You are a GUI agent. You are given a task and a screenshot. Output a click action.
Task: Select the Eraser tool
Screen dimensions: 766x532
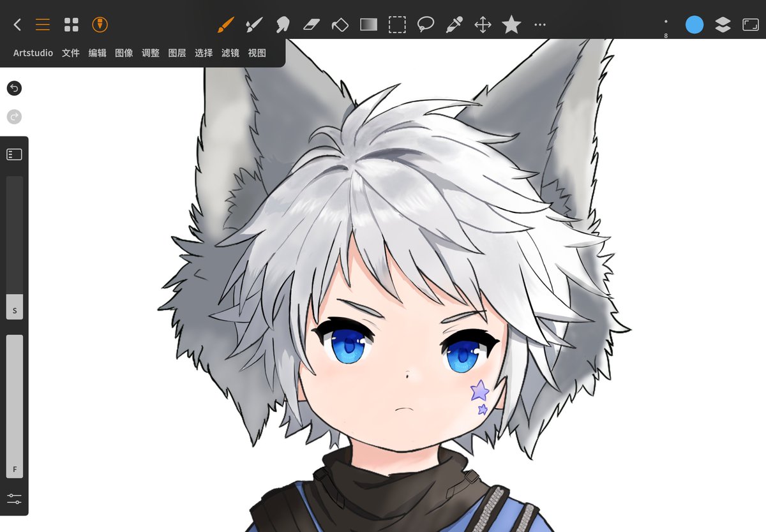(311, 25)
